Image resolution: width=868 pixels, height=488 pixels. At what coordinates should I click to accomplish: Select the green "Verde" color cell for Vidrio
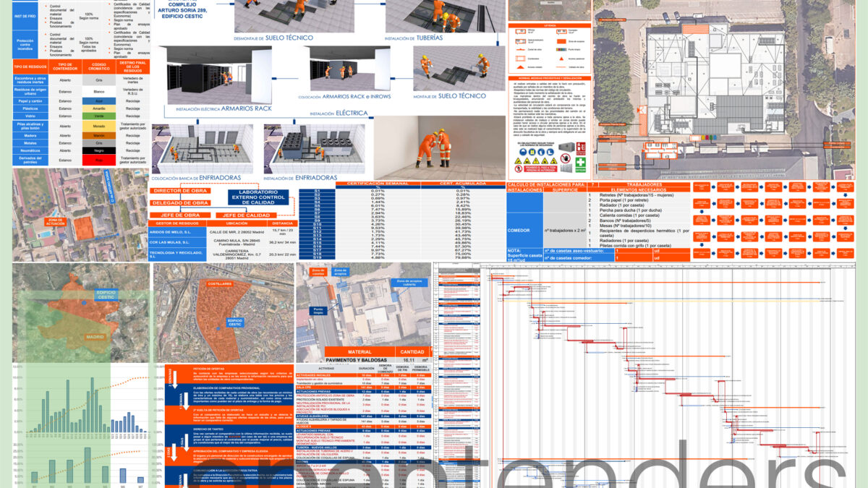[x=99, y=116]
